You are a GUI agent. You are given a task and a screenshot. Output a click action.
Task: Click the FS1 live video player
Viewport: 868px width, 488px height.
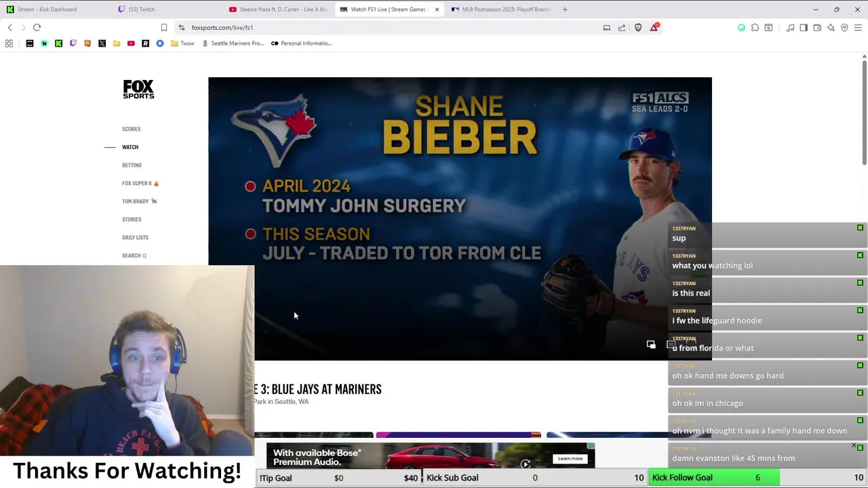460,218
